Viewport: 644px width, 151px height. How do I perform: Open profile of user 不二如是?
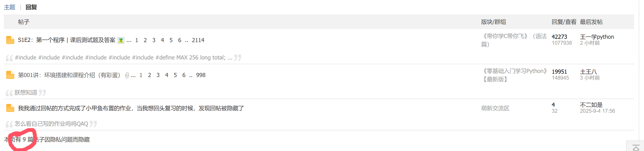591,105
